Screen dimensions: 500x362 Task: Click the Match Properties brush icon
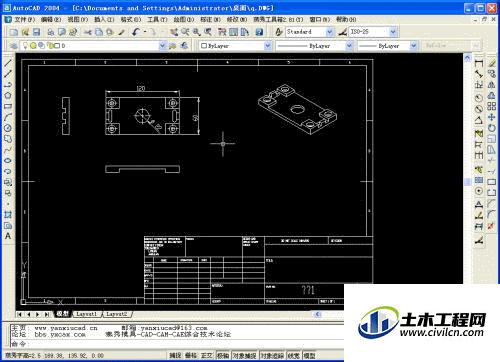122,32
